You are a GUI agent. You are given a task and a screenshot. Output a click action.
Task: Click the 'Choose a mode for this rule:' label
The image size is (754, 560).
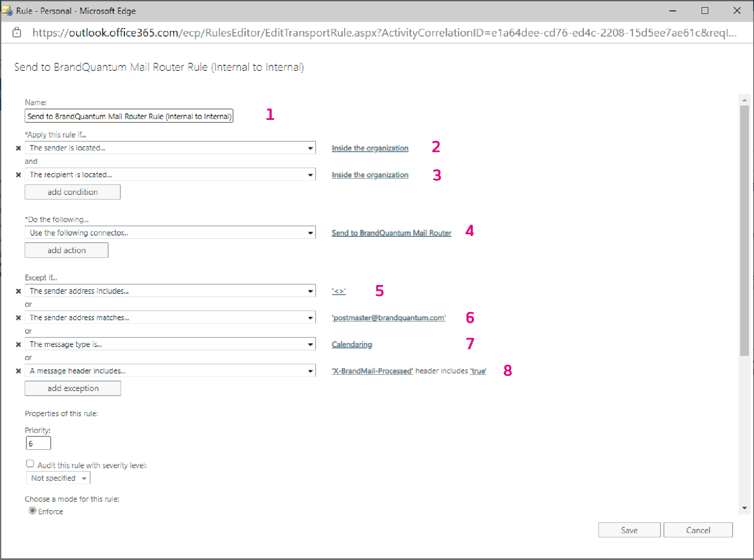72,499
